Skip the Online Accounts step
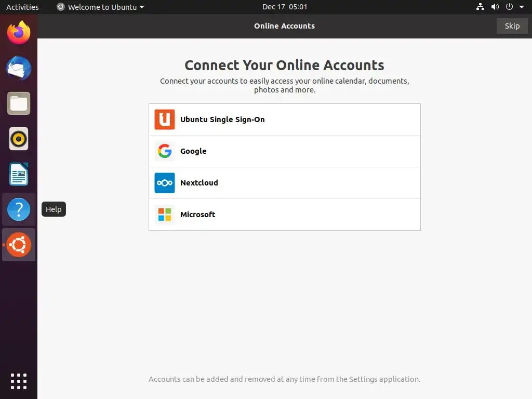The image size is (532, 399). click(512, 26)
